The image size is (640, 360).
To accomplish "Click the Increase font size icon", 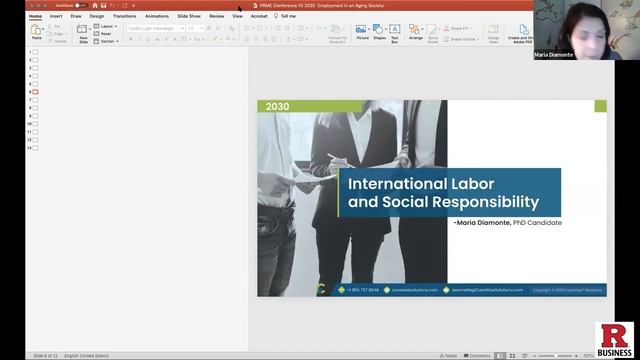I will point(209,29).
